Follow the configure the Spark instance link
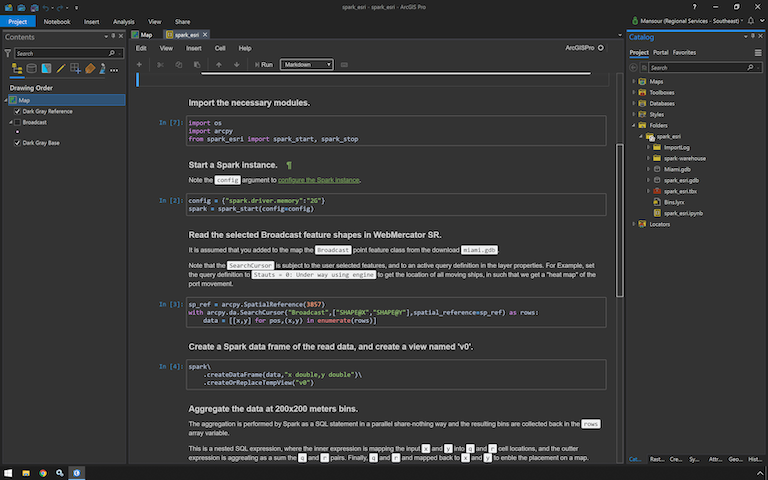768x480 pixels. (318, 180)
